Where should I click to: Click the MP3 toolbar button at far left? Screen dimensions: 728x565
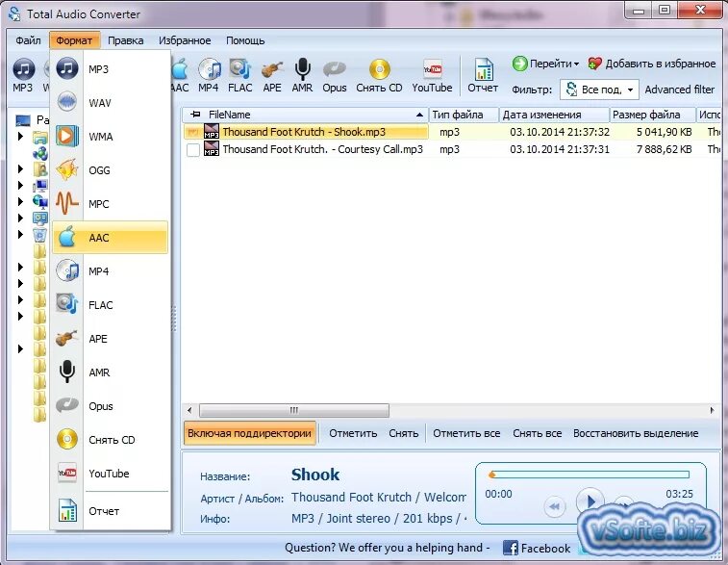click(x=23, y=75)
